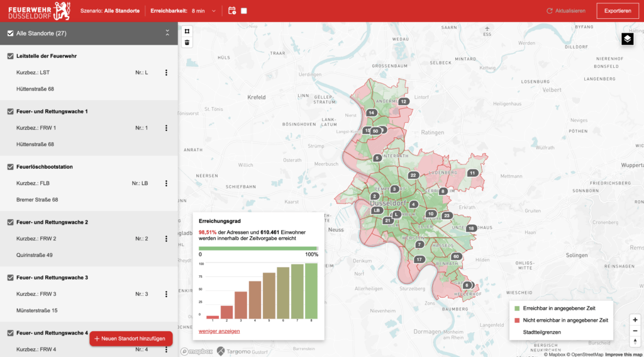Viewport: 644px width, 357px height.
Task: Open the map layers switcher
Action: point(628,39)
